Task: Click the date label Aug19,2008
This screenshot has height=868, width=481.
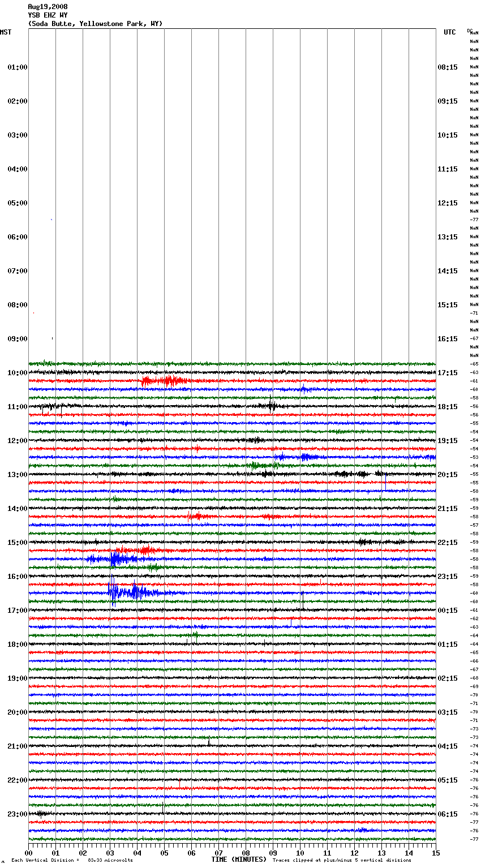Action: pos(48,7)
